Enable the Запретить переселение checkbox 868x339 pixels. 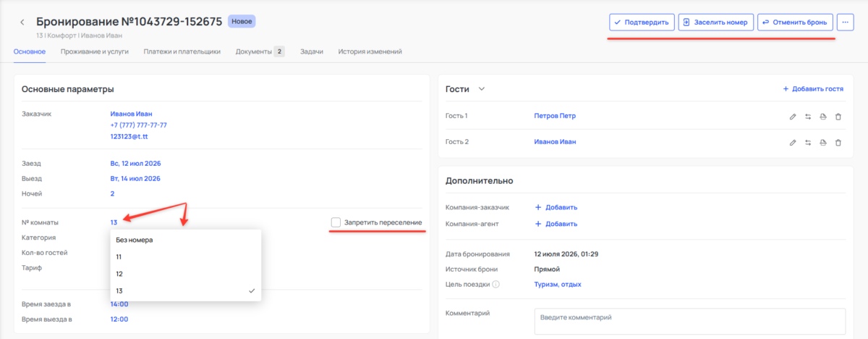336,222
